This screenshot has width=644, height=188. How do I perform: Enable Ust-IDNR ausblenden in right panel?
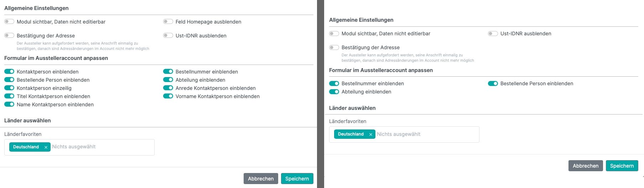pos(493,34)
